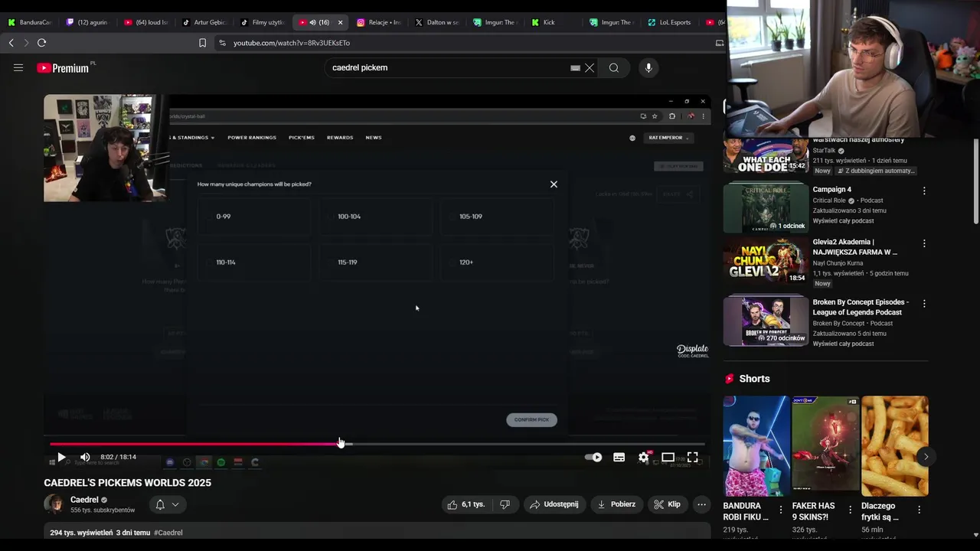Viewport: 980px width, 551px height.
Task: Close the current (16) YouTube tab
Action: [340, 22]
